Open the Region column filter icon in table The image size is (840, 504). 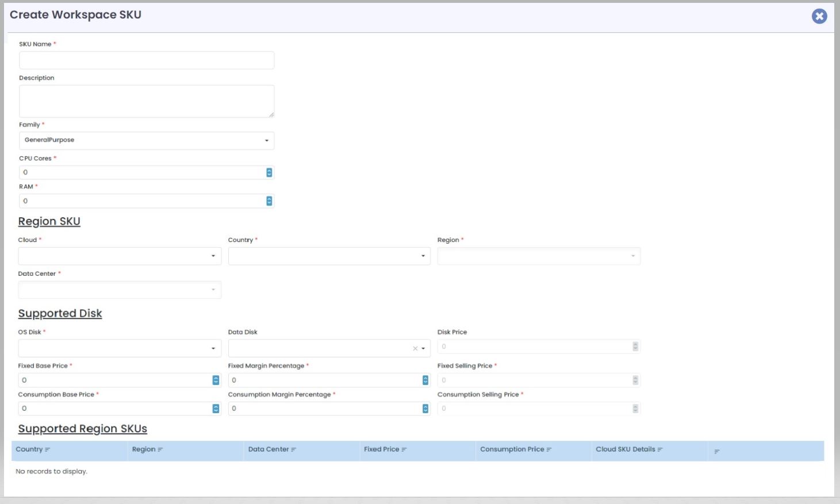click(160, 450)
